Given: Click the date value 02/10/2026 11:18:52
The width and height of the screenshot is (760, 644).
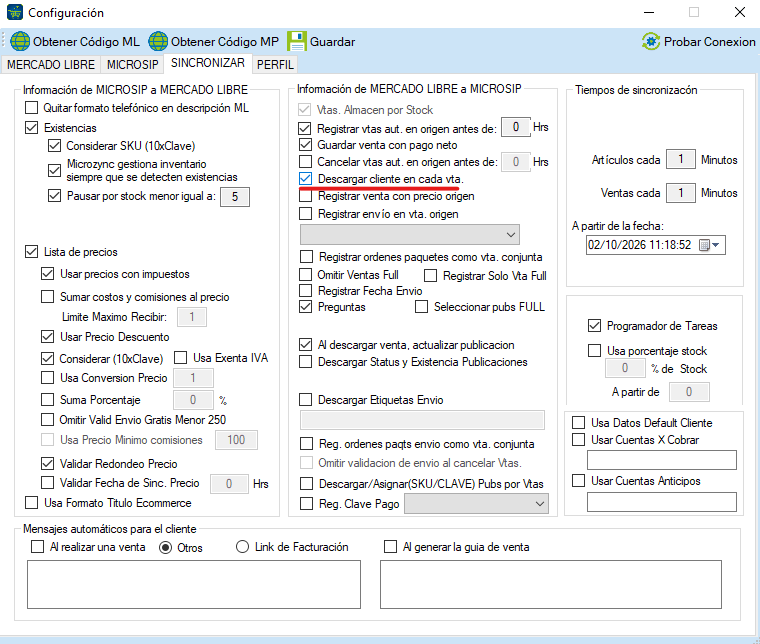Looking at the screenshot, I should (639, 245).
